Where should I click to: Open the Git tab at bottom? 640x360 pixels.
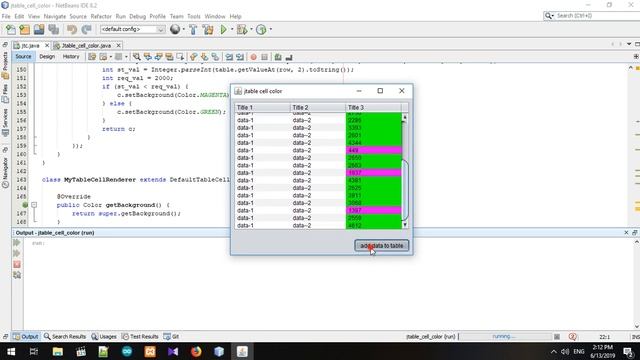click(171, 336)
